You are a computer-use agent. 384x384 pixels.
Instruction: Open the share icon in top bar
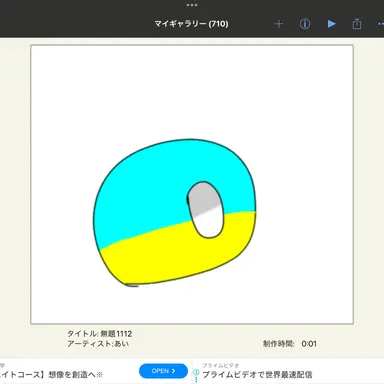[x=357, y=24]
